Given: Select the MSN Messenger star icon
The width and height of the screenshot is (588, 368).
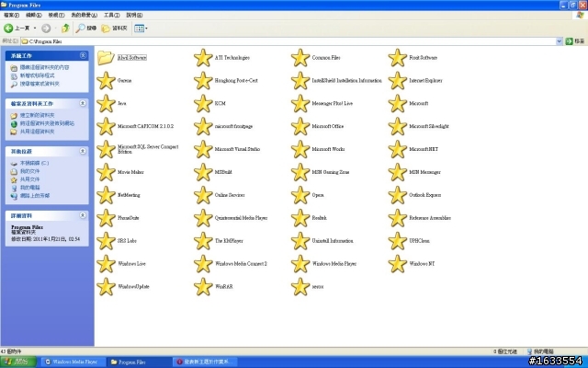Looking at the screenshot, I should pyautogui.click(x=398, y=172).
